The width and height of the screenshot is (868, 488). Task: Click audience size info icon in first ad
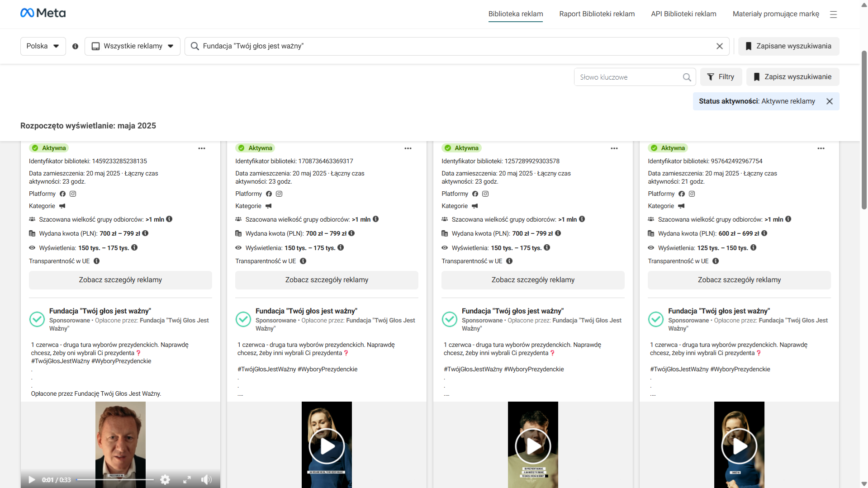(169, 219)
